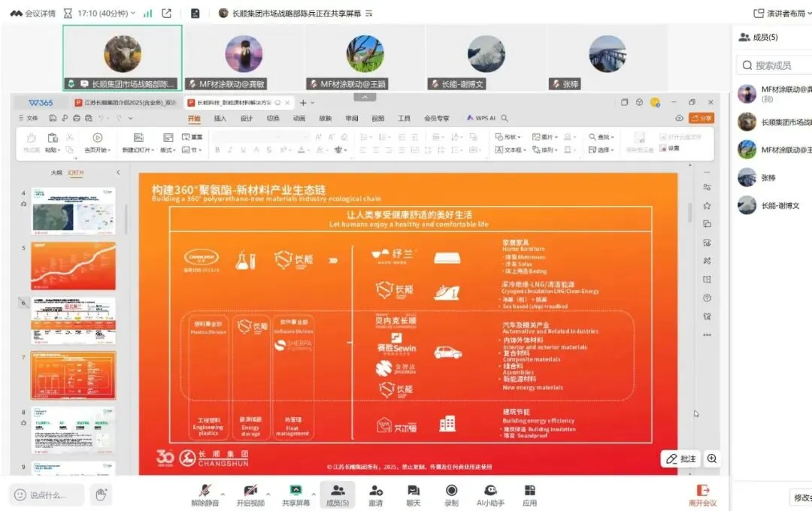Switch to the 设计 ribbon tab in WPS

(247, 119)
